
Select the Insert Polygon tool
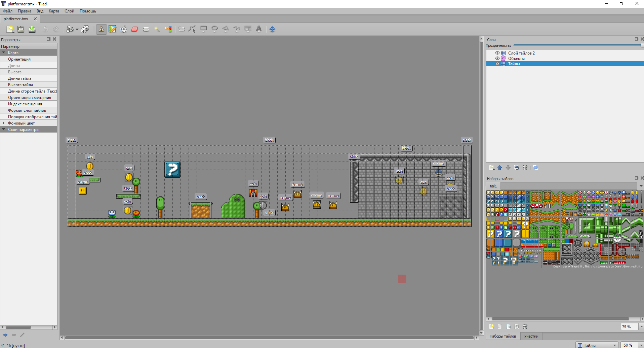[x=226, y=29]
